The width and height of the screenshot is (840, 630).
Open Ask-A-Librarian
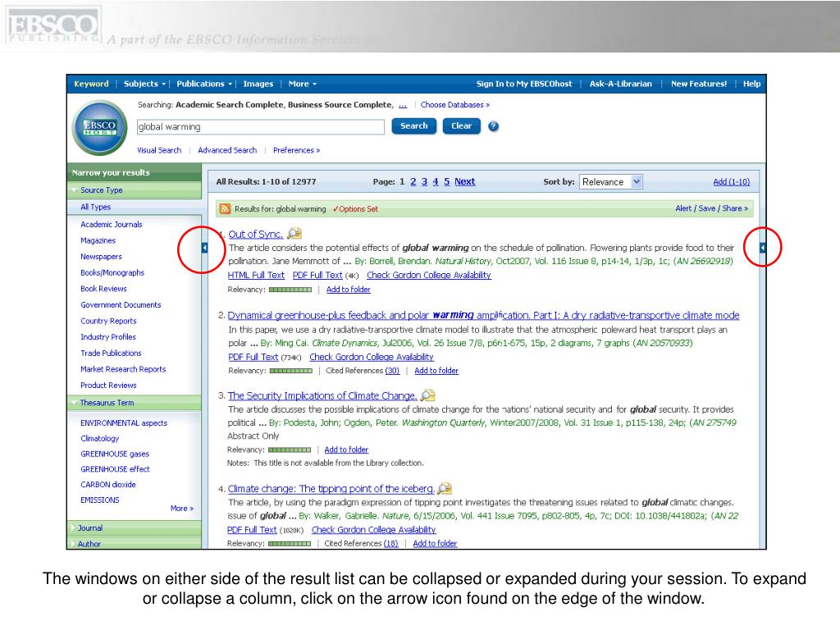tap(621, 84)
